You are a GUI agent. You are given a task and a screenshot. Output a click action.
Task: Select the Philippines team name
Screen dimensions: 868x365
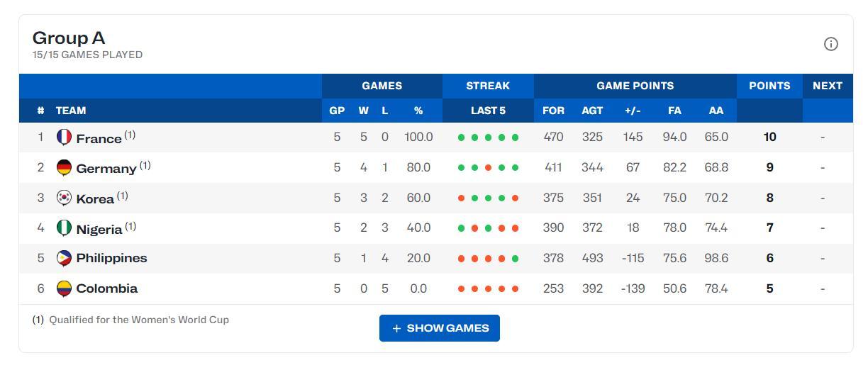(111, 258)
